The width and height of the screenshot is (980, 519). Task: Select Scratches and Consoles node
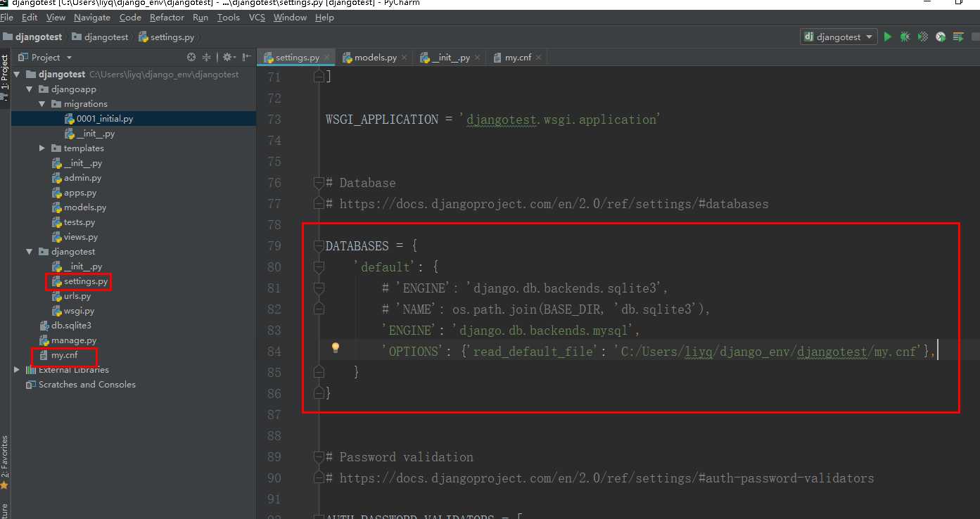point(80,385)
